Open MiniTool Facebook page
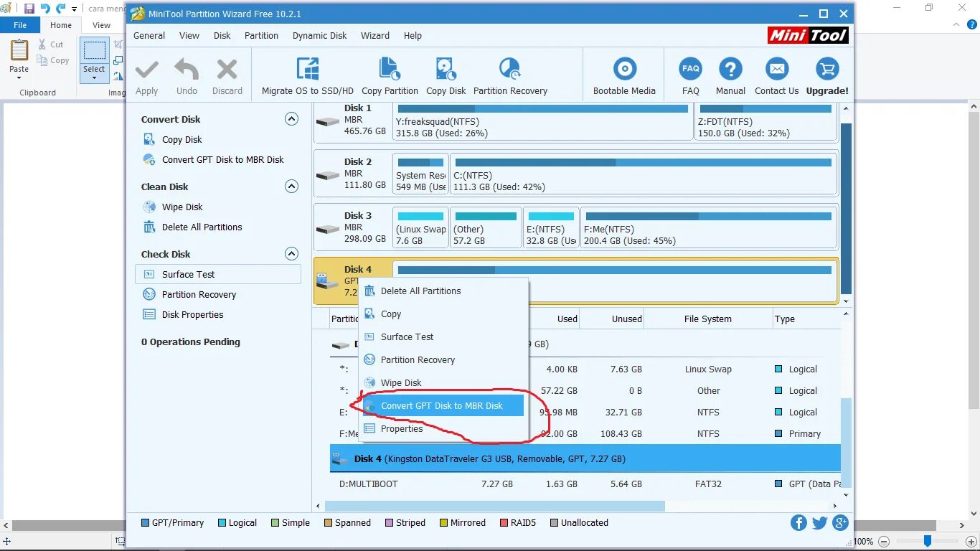 pyautogui.click(x=798, y=523)
